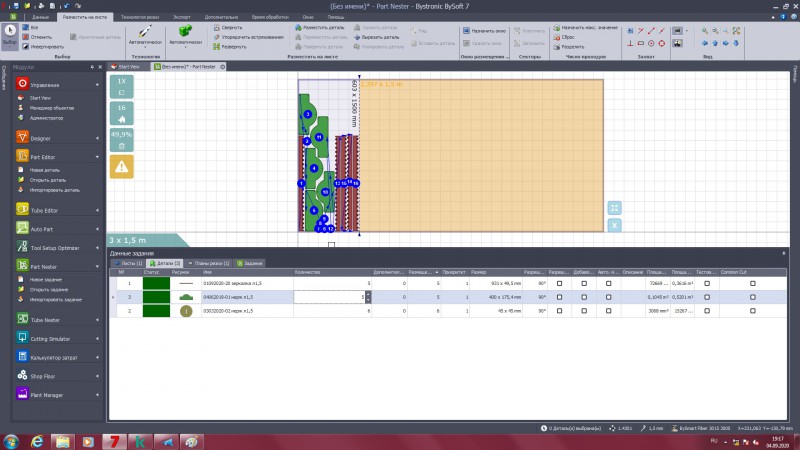The height and width of the screenshot is (450, 800).
Task: Select the circle center snap icon
Action: pyautogui.click(x=651, y=43)
